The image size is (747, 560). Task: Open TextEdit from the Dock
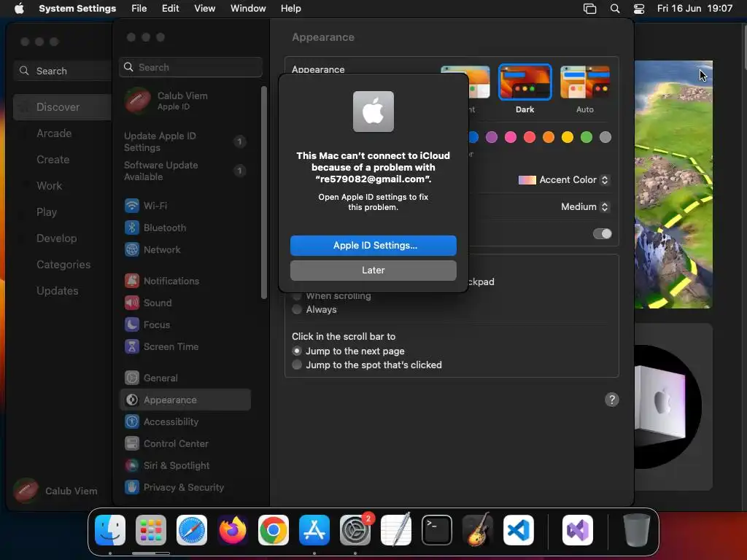396,530
